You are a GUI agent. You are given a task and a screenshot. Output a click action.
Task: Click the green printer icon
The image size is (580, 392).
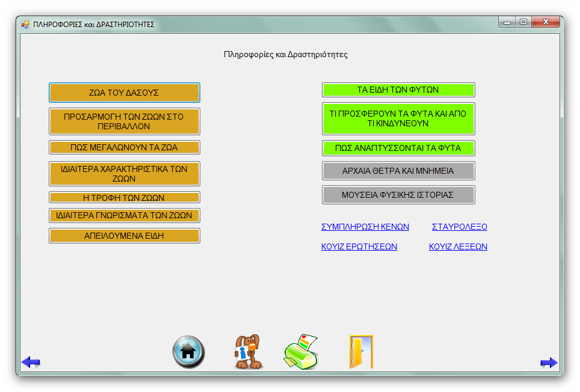coord(301,352)
